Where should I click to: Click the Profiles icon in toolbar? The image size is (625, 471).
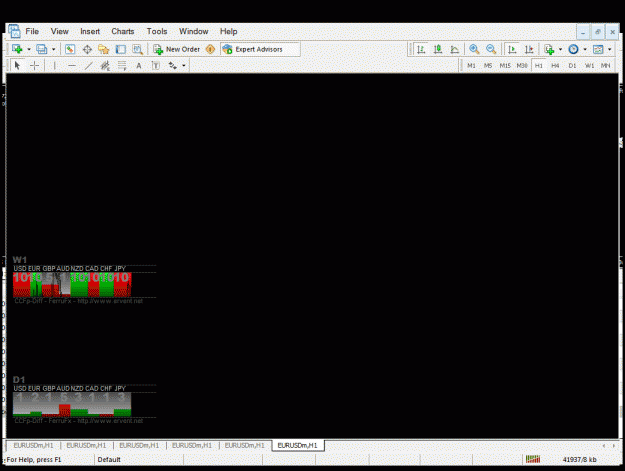coord(41,49)
